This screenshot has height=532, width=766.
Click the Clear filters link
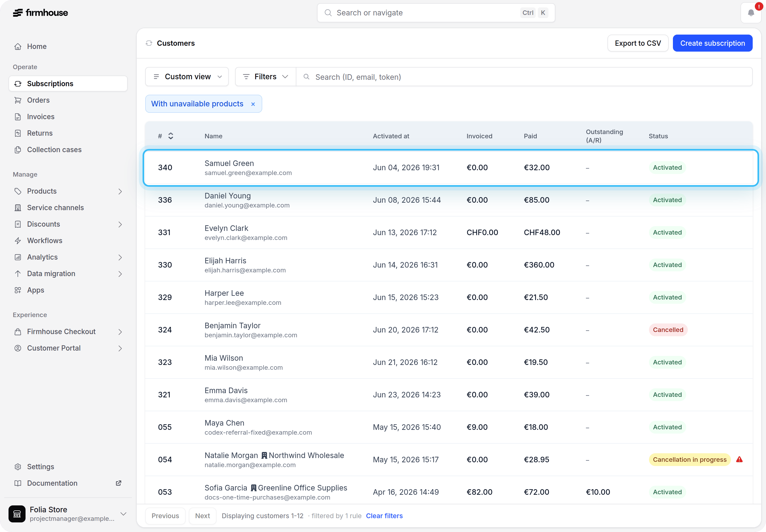click(384, 516)
